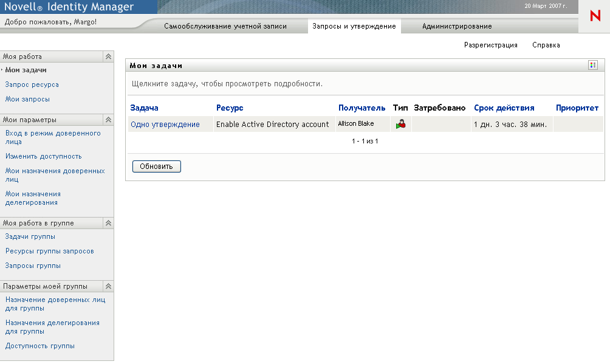Click the 20 Март 2007 г. date
Viewport: 610px width, 364px height.
point(546,6)
